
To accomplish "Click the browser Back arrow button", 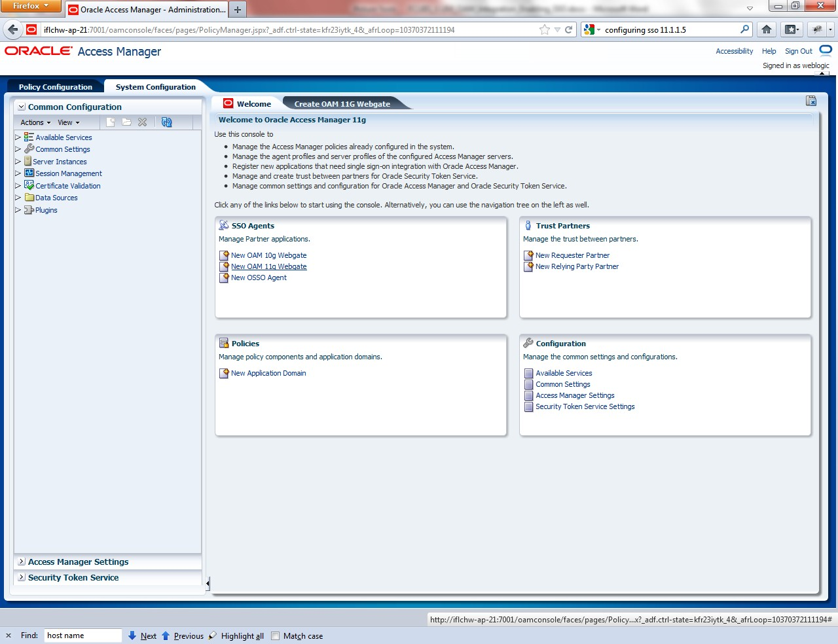I will 12,29.
